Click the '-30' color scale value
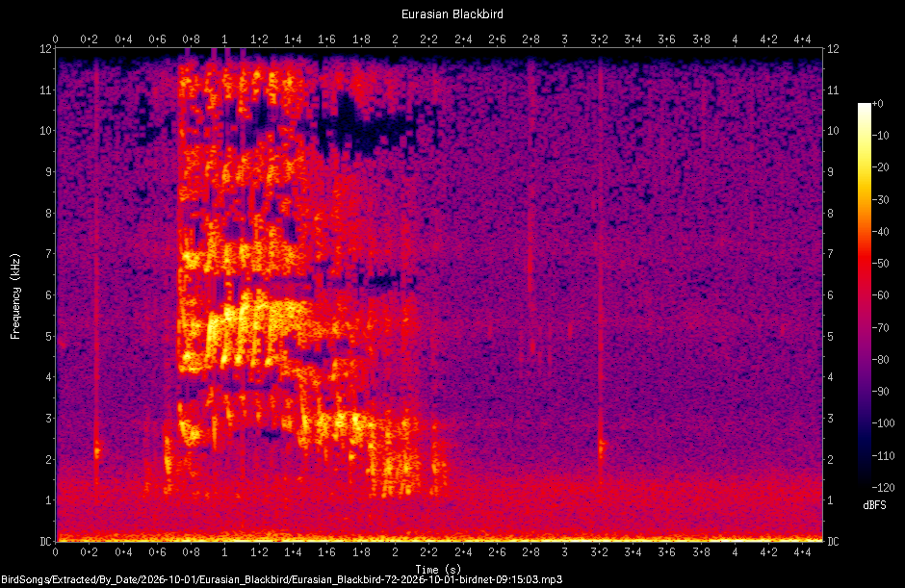This screenshot has width=905, height=588. pyautogui.click(x=880, y=199)
